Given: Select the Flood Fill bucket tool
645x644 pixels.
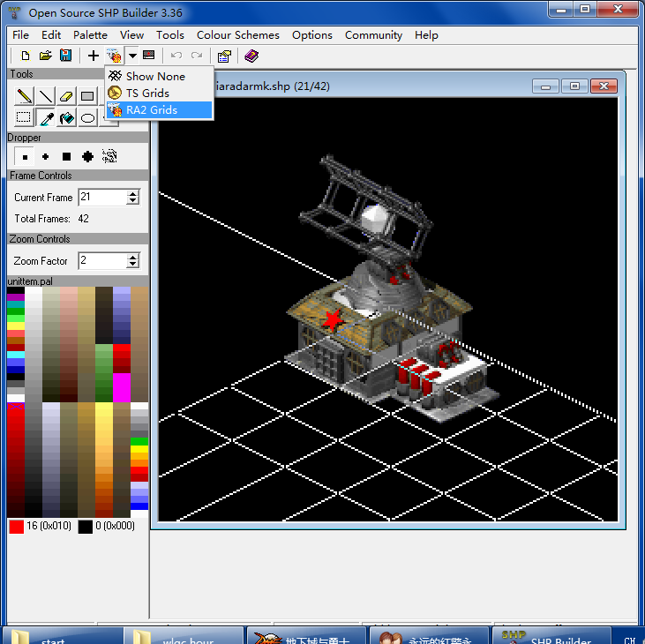Looking at the screenshot, I should coord(67,117).
